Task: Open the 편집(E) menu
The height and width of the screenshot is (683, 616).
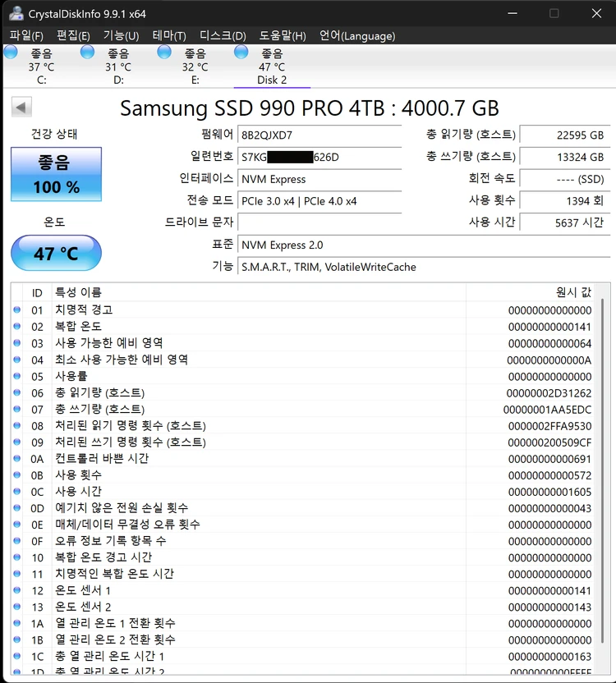Action: click(73, 35)
